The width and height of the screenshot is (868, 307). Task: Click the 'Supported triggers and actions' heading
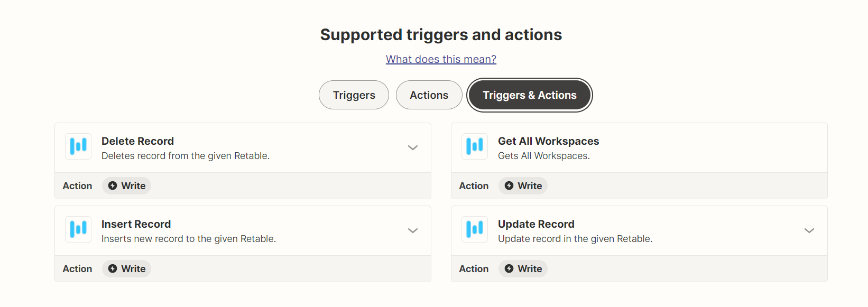point(441,34)
